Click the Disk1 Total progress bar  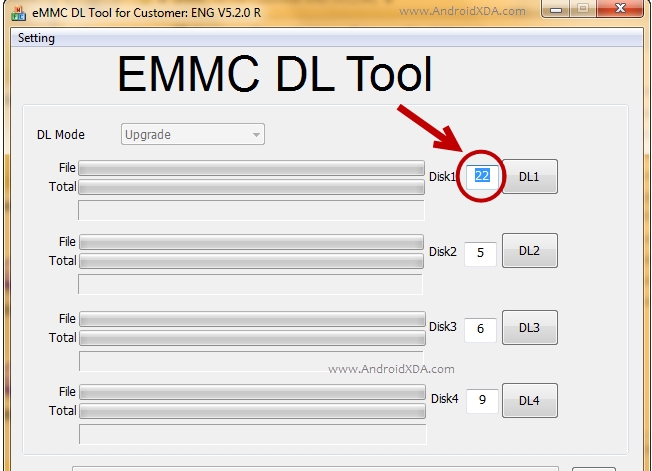click(x=252, y=187)
